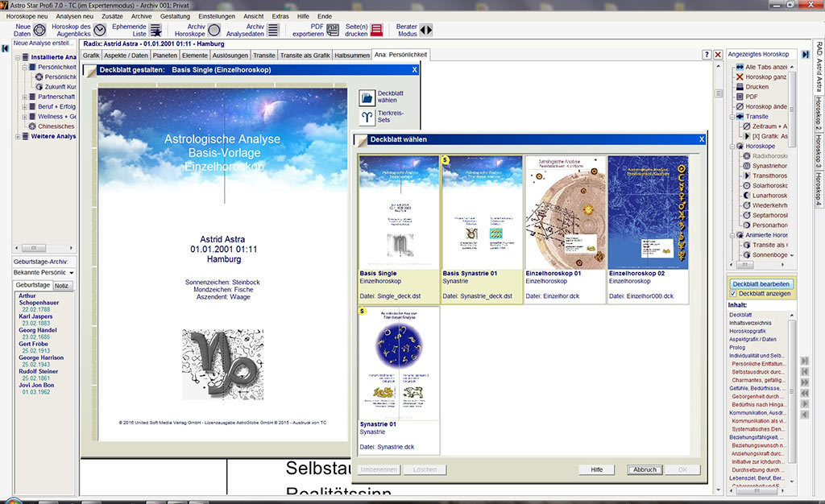The image size is (825, 504).
Task: Open Horoskope neu menu
Action: [27, 16]
